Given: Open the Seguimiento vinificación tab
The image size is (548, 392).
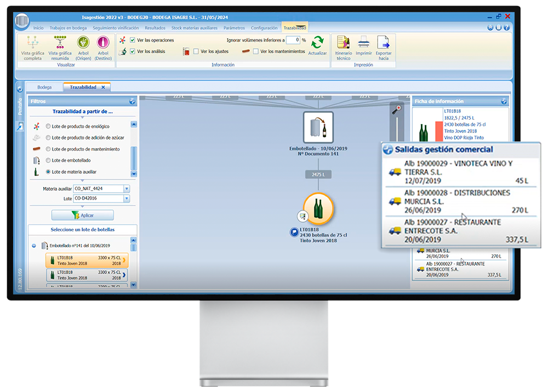Looking at the screenshot, I should point(116,28).
